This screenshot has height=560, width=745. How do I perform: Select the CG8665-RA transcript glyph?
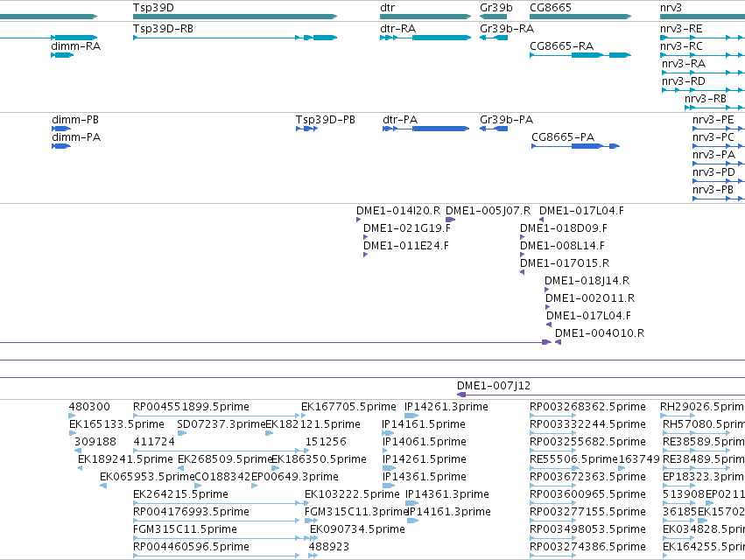tap(580, 55)
